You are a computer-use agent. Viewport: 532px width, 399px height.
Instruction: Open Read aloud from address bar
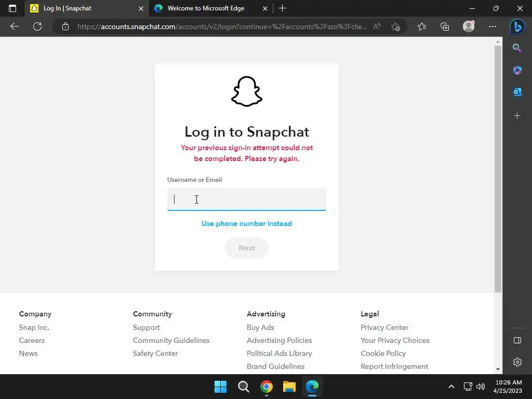[377, 26]
